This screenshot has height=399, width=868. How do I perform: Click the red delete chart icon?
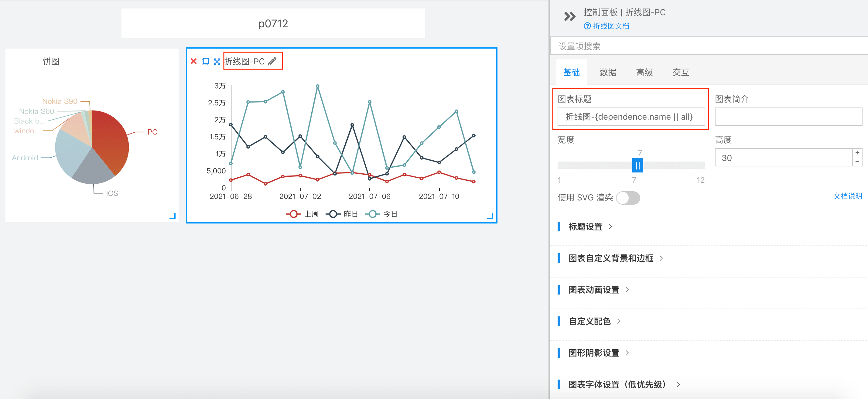click(x=193, y=61)
